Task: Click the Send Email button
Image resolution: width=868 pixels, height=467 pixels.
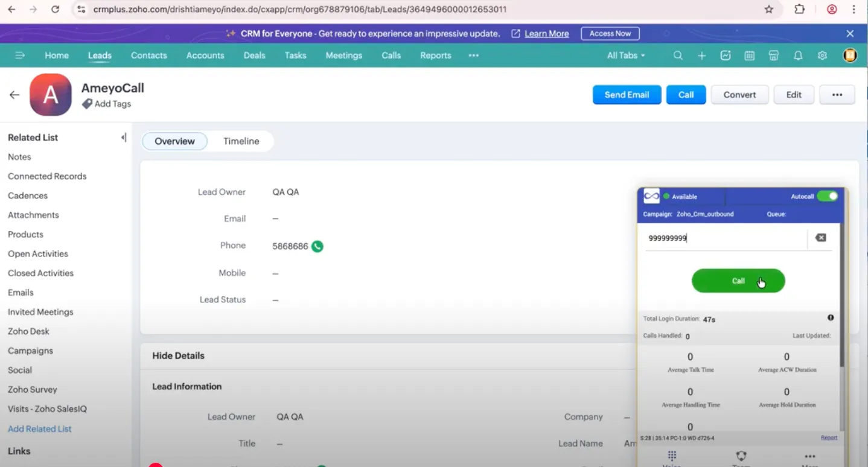Action: [627, 95]
